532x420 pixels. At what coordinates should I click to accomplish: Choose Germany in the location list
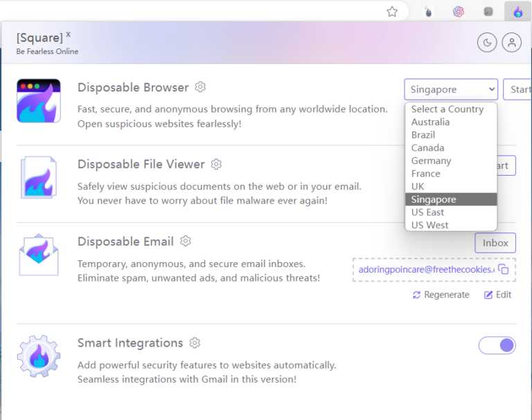pos(431,161)
